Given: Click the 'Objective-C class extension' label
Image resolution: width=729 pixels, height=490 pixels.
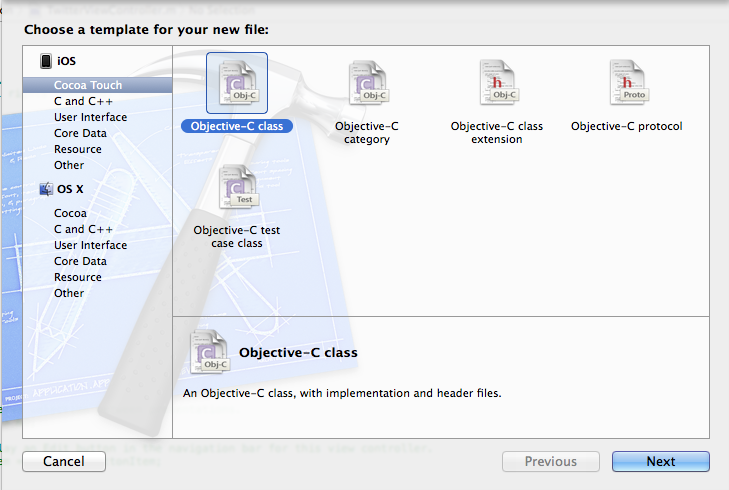Looking at the screenshot, I should (x=497, y=132).
